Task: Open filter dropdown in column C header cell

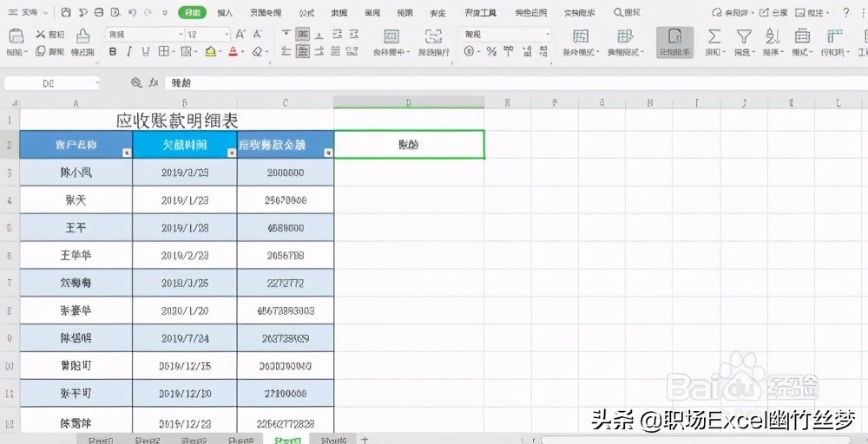Action: tap(328, 153)
